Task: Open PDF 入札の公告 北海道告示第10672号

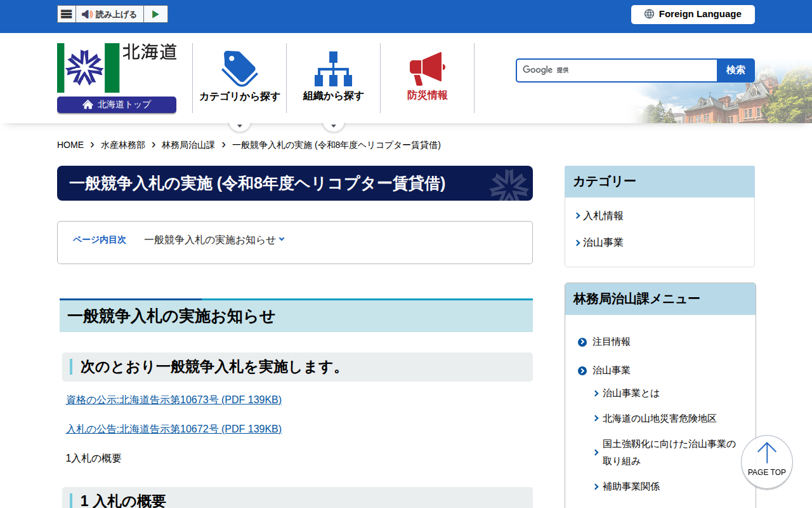Action: (174, 429)
